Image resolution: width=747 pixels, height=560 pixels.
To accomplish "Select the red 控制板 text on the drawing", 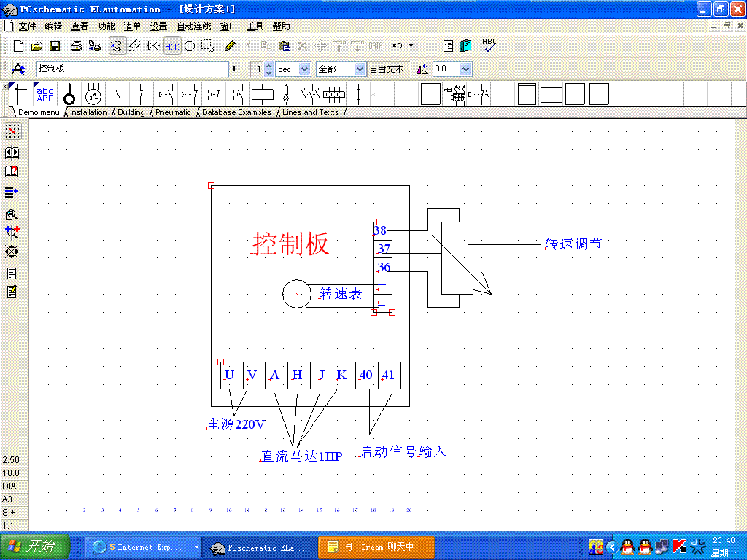I will coord(290,244).
